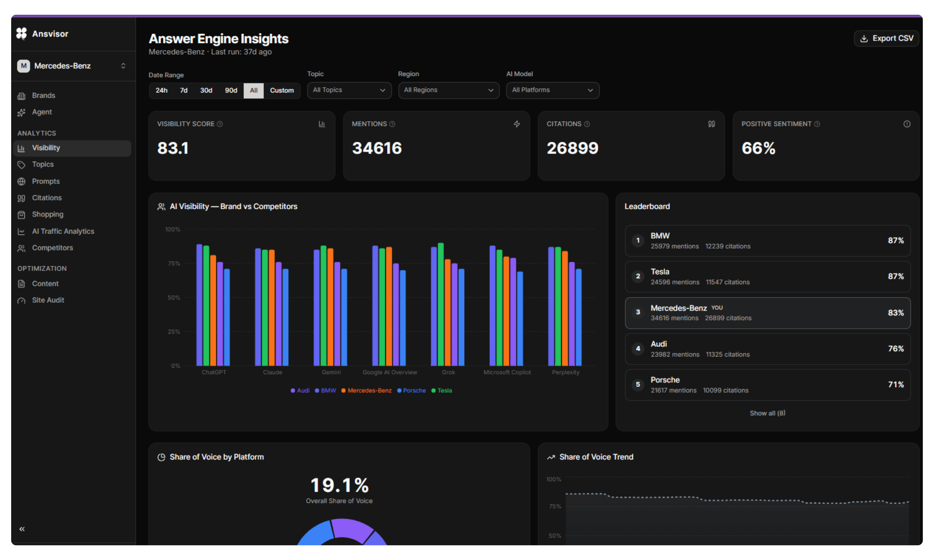Select the Custom date range option
This screenshot has width=934, height=560.
(282, 90)
